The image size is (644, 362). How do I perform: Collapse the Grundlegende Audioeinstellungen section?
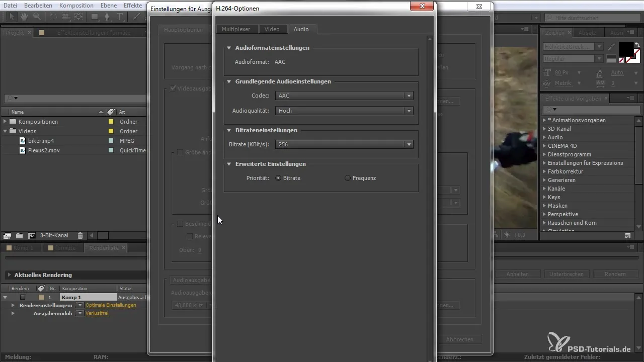[x=229, y=81]
